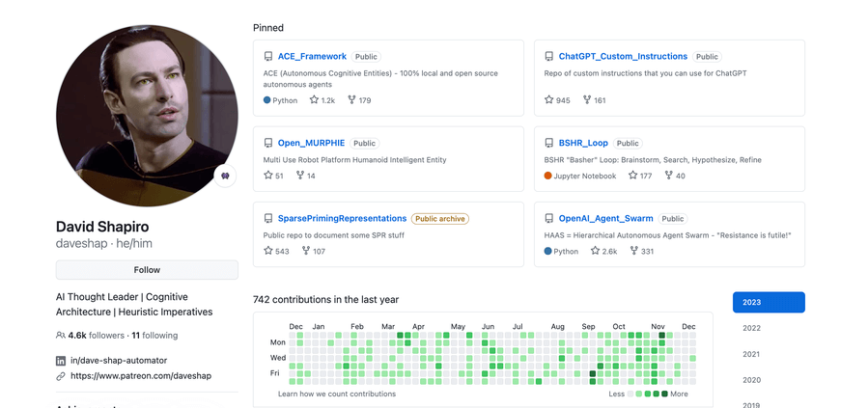View the 51 stars on Open_MURPHIE
Image resolution: width=868 pixels, height=408 pixels.
273,176
